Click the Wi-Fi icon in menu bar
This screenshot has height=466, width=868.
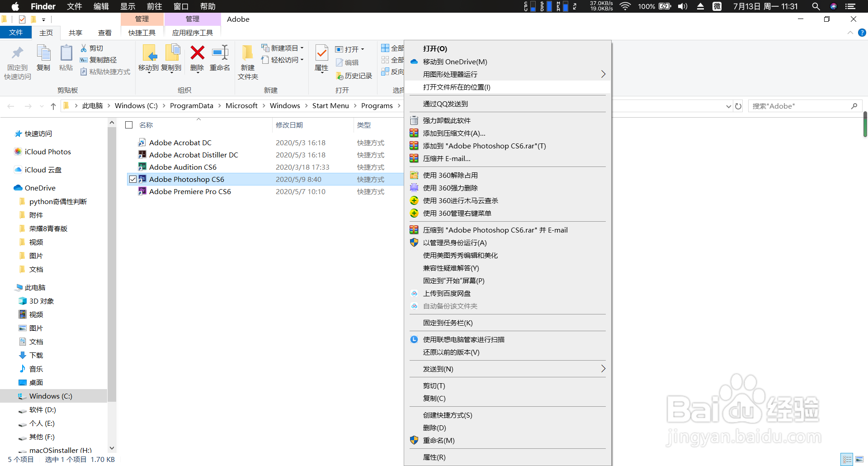[x=625, y=6]
